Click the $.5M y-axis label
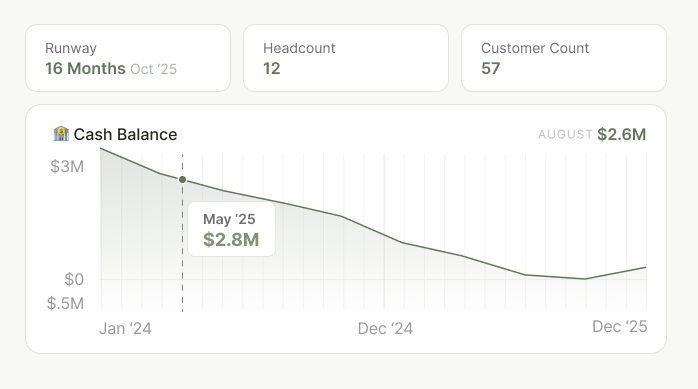Image resolution: width=698 pixels, height=389 pixels. (x=65, y=304)
